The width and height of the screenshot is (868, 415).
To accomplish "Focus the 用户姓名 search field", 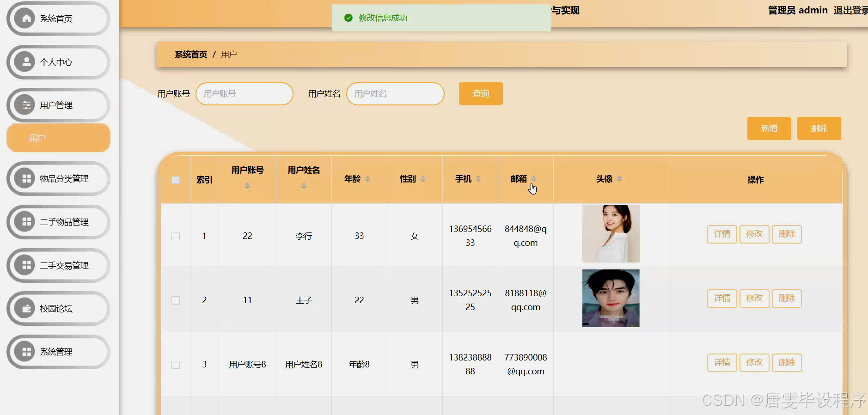I will pos(395,94).
